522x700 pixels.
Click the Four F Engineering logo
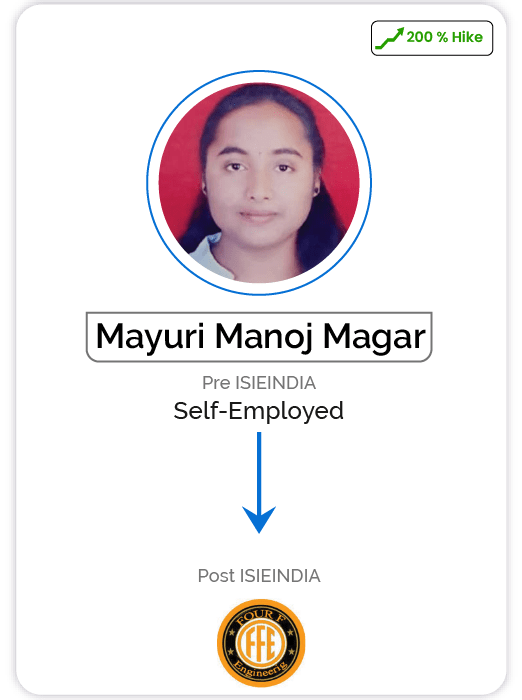click(x=261, y=643)
